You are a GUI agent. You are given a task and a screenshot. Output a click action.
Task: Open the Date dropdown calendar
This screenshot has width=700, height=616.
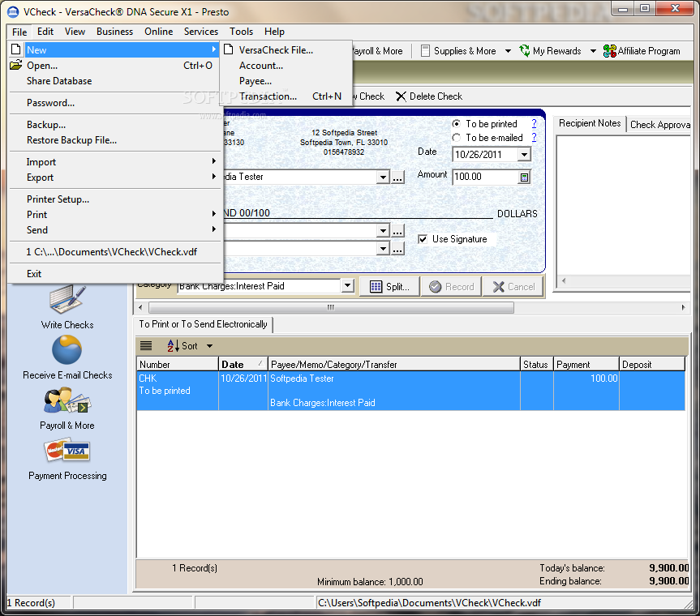coord(524,155)
